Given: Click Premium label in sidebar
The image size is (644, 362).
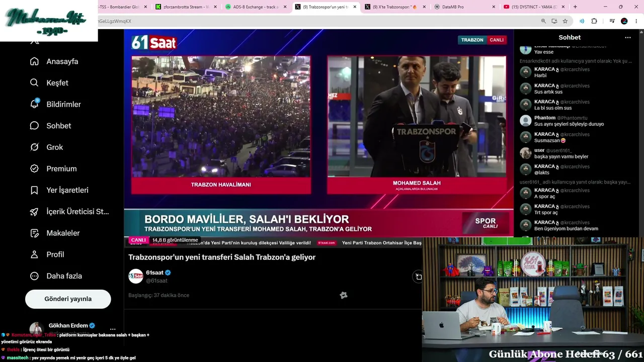Looking at the screenshot, I should (62, 169).
